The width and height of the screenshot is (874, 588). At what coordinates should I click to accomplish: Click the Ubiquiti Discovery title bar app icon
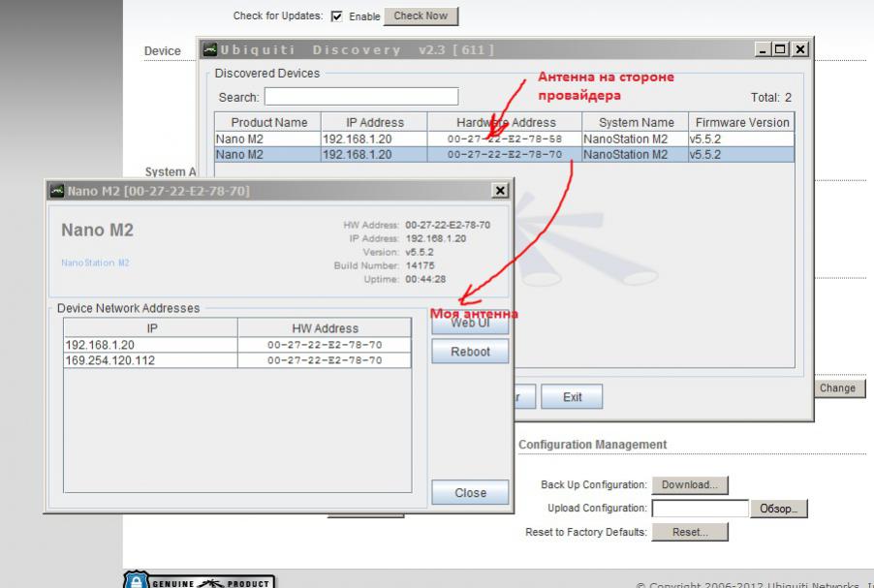(x=209, y=49)
